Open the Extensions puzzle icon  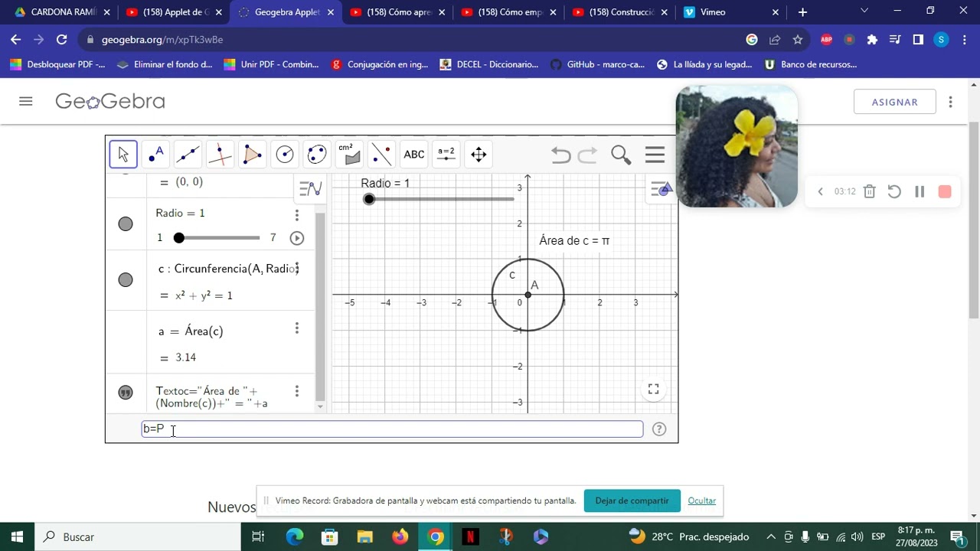[872, 40]
